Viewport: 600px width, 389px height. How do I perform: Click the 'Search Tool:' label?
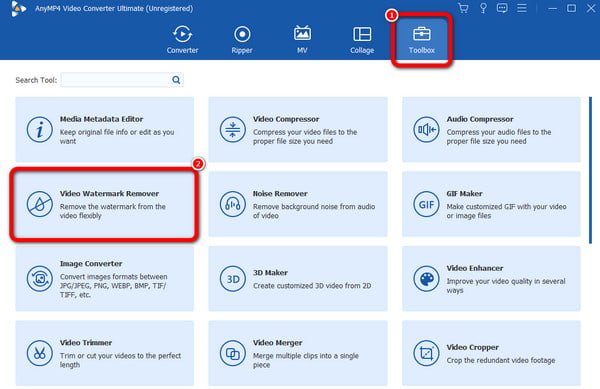36,80
